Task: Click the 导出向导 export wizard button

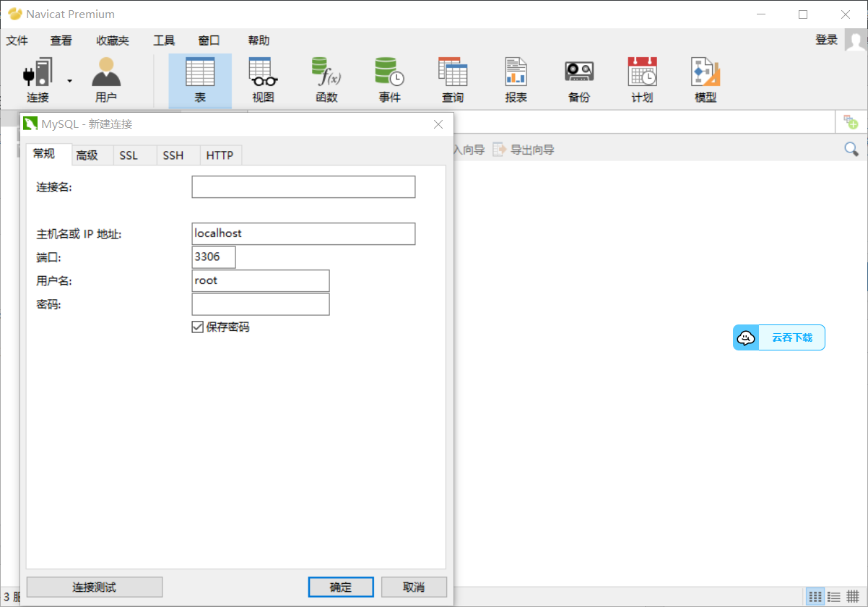Action: [524, 150]
